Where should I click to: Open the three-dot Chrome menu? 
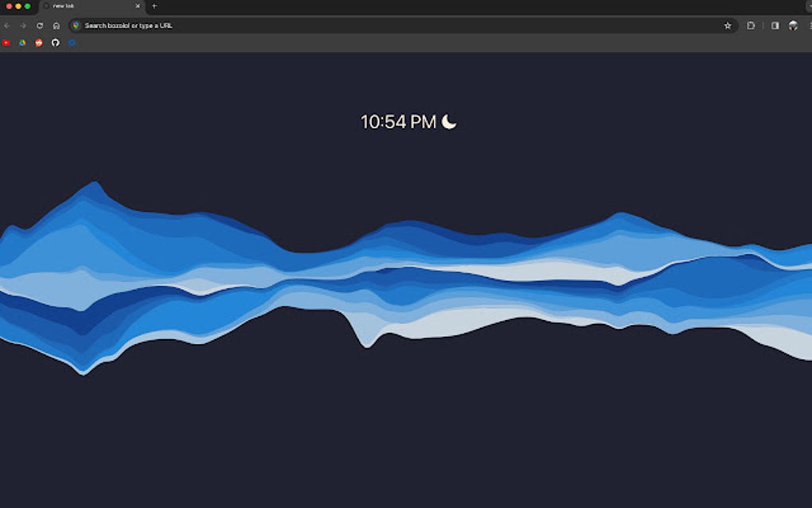pos(808,25)
